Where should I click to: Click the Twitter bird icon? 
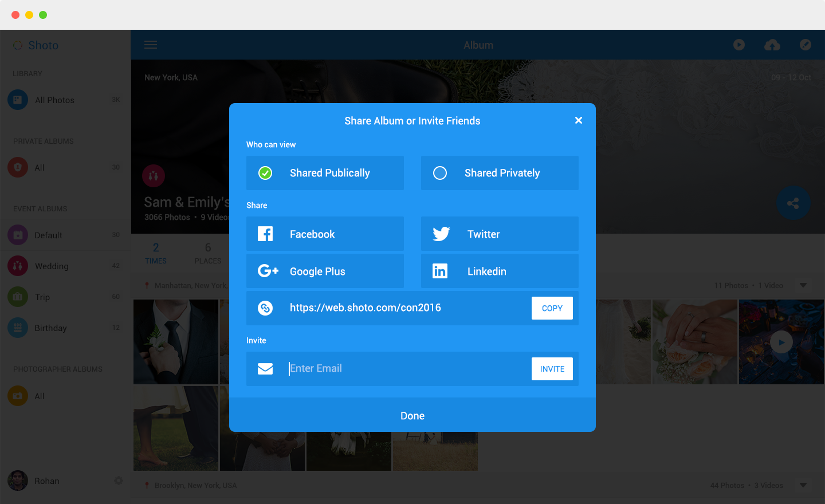click(x=441, y=234)
